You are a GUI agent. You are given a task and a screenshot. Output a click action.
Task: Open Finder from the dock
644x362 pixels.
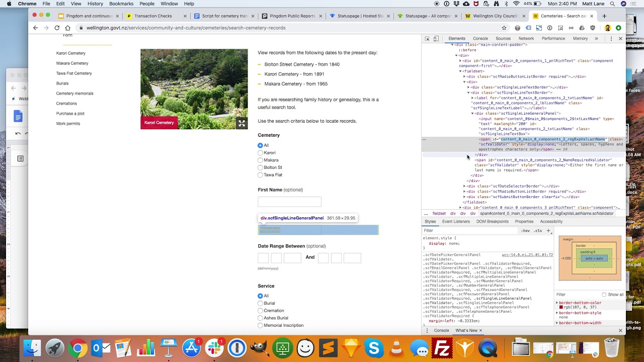32,348
